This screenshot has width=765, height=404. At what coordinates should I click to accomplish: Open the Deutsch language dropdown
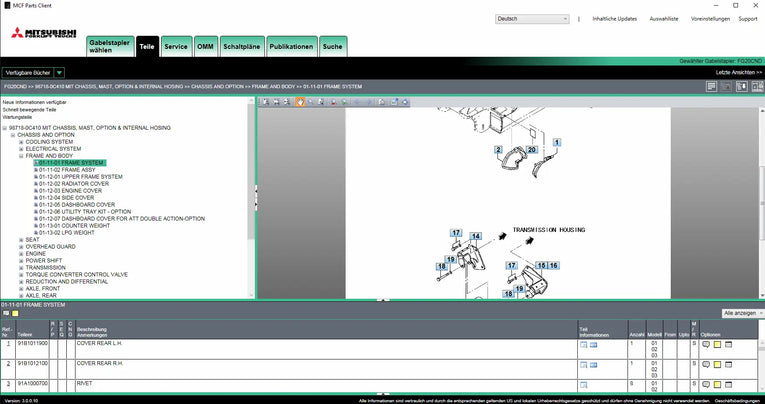(532, 19)
